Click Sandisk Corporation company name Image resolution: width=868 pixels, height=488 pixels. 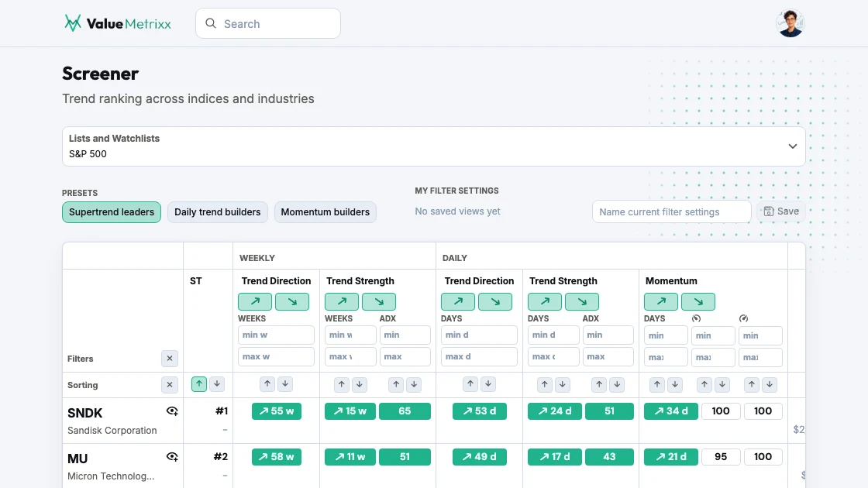pos(112,431)
